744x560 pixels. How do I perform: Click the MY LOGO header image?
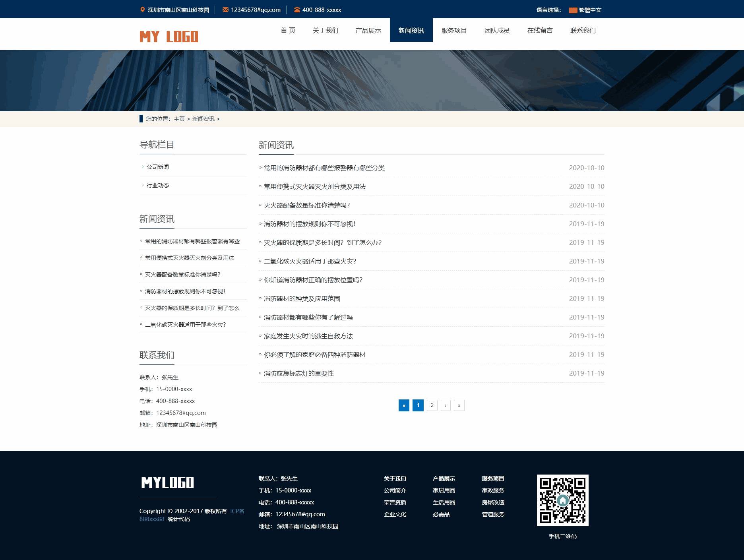[169, 37]
